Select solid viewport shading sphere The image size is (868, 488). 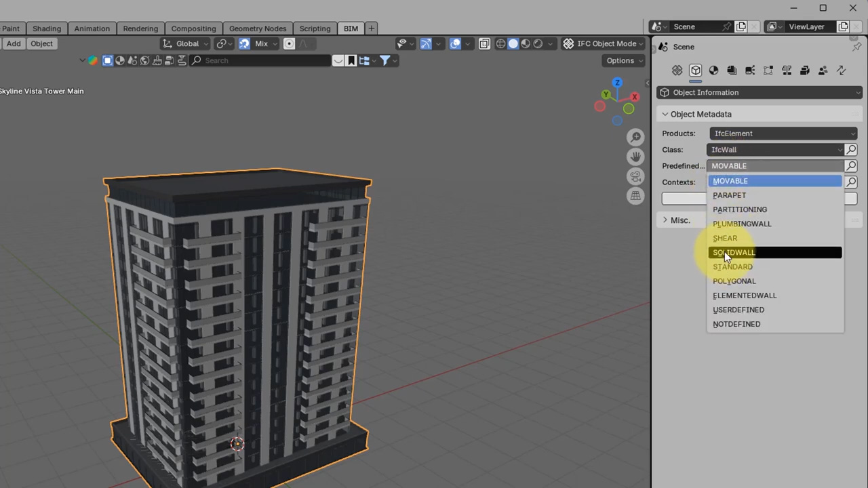coord(513,44)
